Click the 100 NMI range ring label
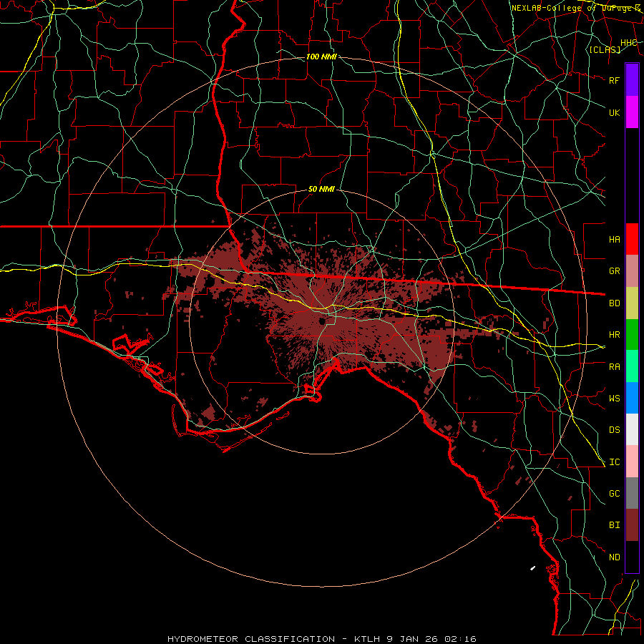Screen dimensions: 644x644 321,57
